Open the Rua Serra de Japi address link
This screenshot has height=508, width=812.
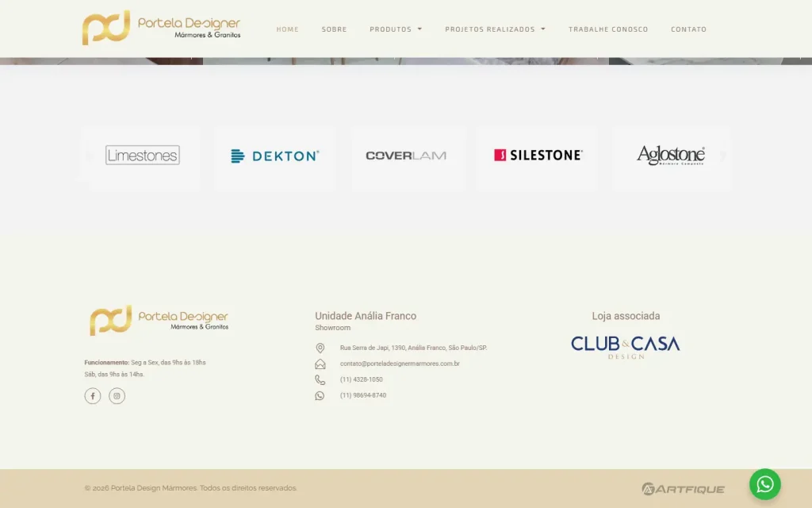413,348
